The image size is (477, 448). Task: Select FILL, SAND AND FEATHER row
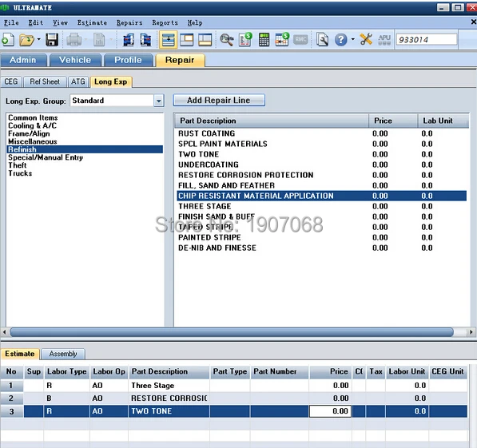click(321, 185)
